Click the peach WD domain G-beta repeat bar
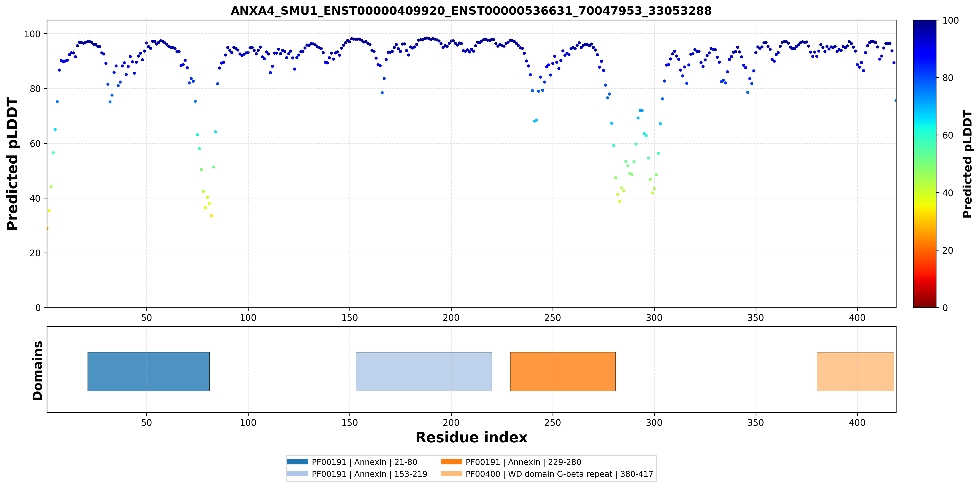The height and width of the screenshot is (488, 980). tap(855, 372)
